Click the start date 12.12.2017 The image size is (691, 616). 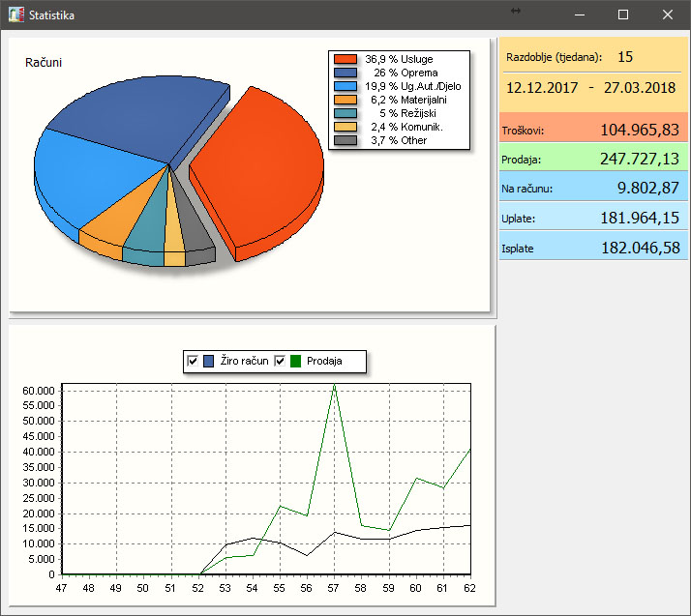click(542, 87)
